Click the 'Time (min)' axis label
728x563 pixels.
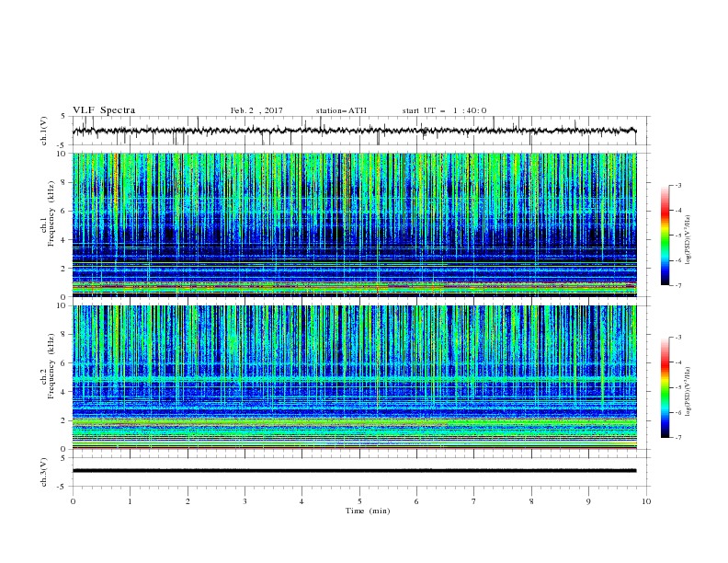[368, 511]
